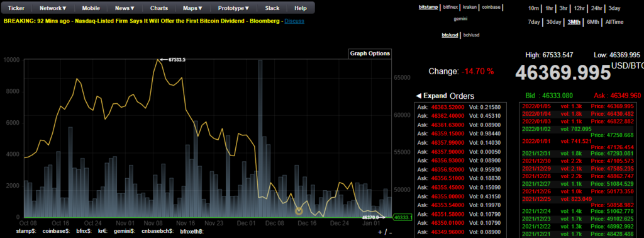Open the News dropdown menu

[x=125, y=8]
